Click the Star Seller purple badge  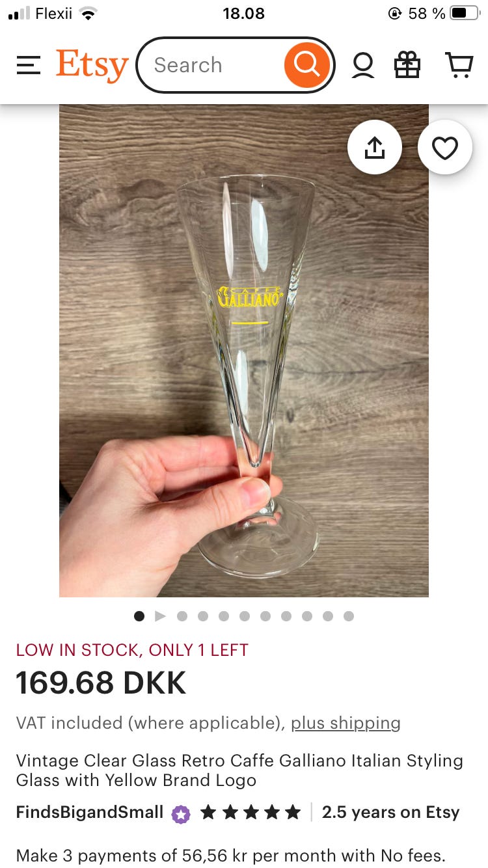click(181, 813)
